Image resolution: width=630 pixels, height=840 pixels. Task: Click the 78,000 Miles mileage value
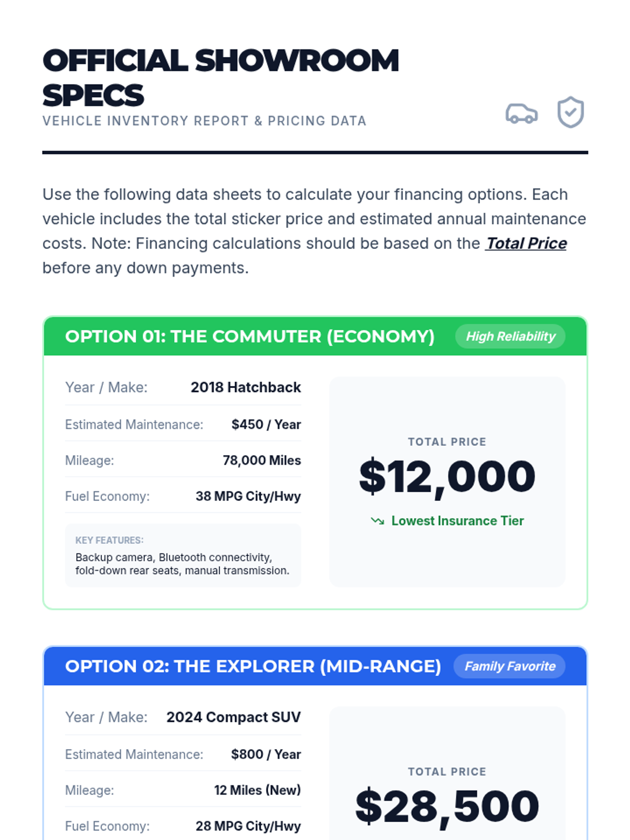[x=261, y=460]
